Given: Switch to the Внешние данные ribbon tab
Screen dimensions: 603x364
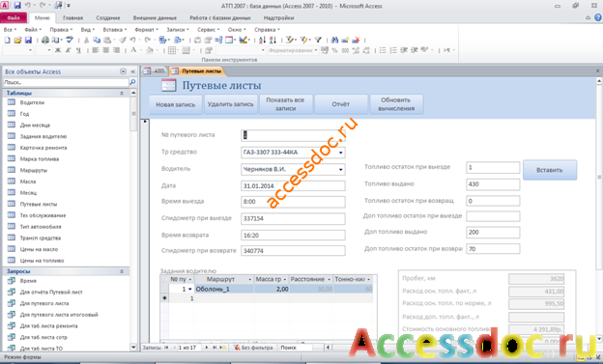Looking at the screenshot, I should click(x=155, y=18).
